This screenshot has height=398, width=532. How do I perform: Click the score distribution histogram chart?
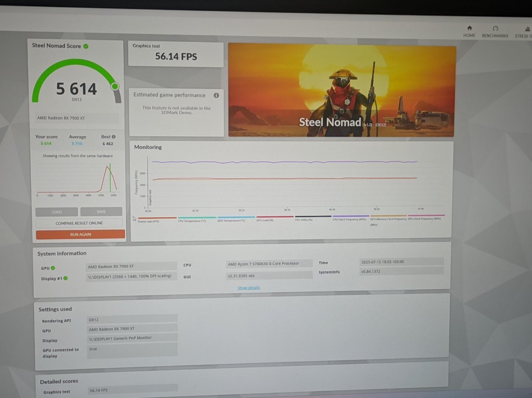tap(77, 180)
